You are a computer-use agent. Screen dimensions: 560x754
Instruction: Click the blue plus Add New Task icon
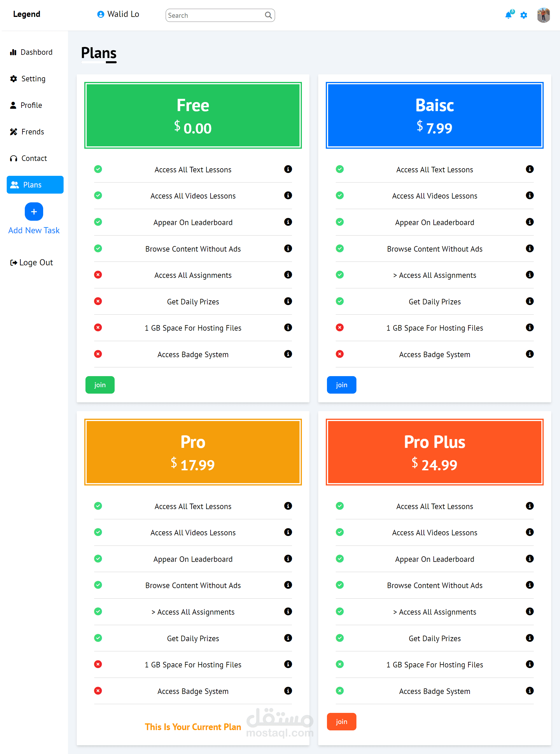pos(34,211)
